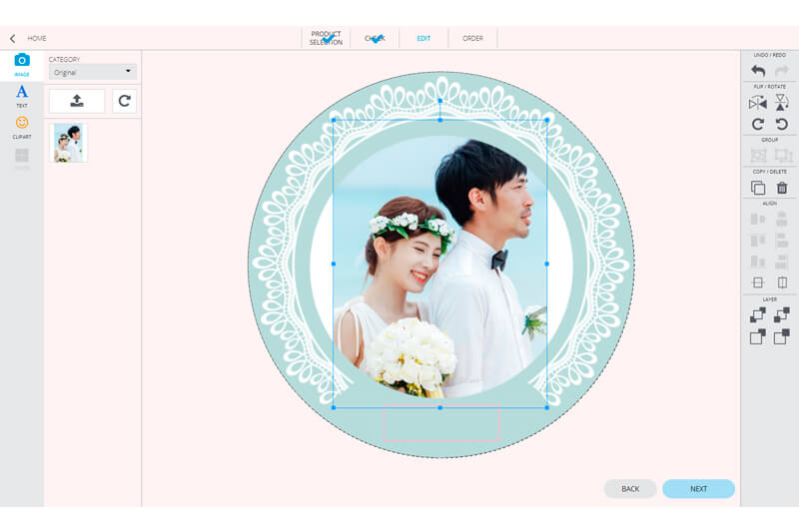Image resolution: width=799 pixels, height=532 pixels.
Task: Flip the image horizontally
Action: [758, 103]
